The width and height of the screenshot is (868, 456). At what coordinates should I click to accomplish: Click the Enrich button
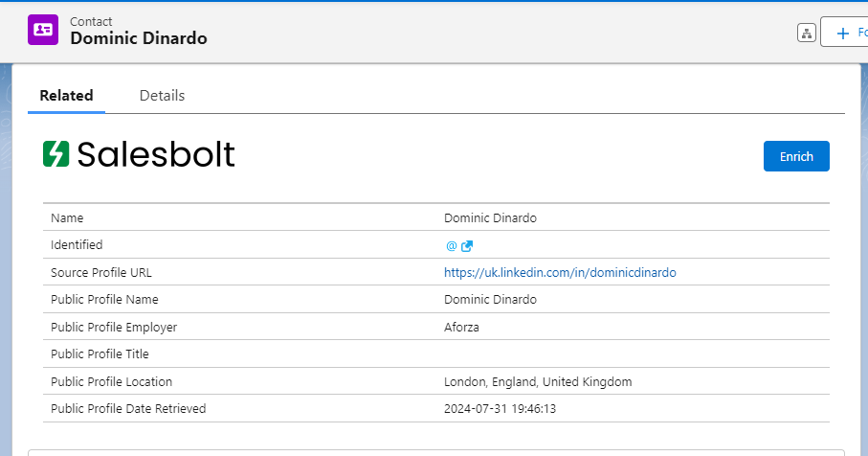[x=796, y=156]
